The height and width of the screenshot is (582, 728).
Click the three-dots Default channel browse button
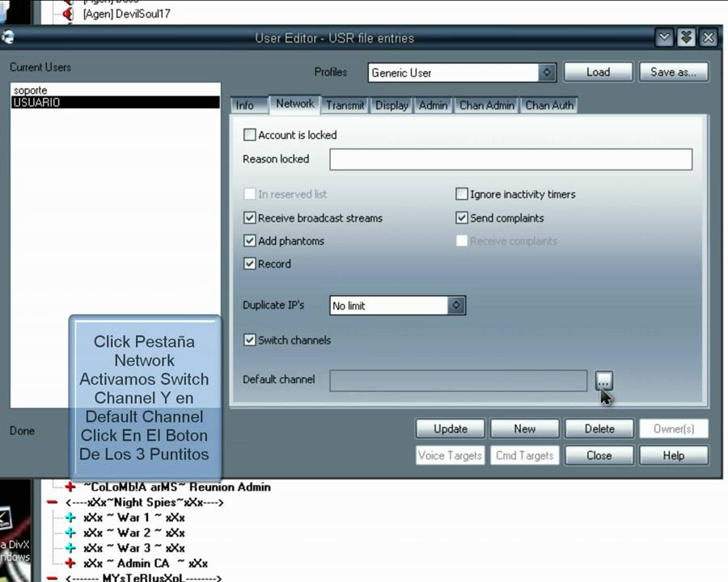coord(603,381)
